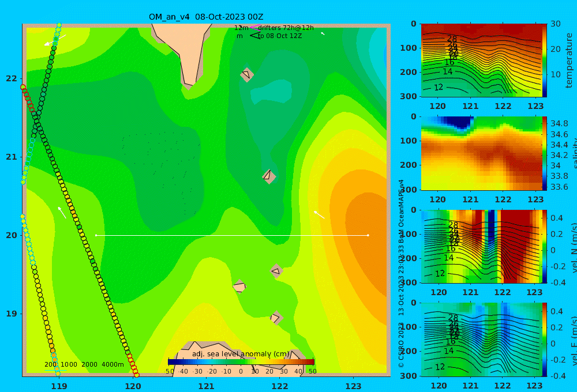Viewport: 577px width, 392px height.
Task: Click longitude label 121 below the main map
Action: click(206, 386)
